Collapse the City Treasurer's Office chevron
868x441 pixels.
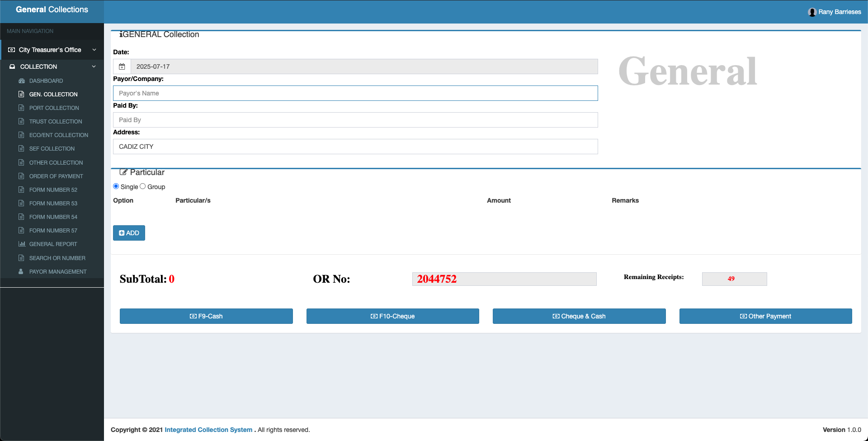pyautogui.click(x=94, y=50)
